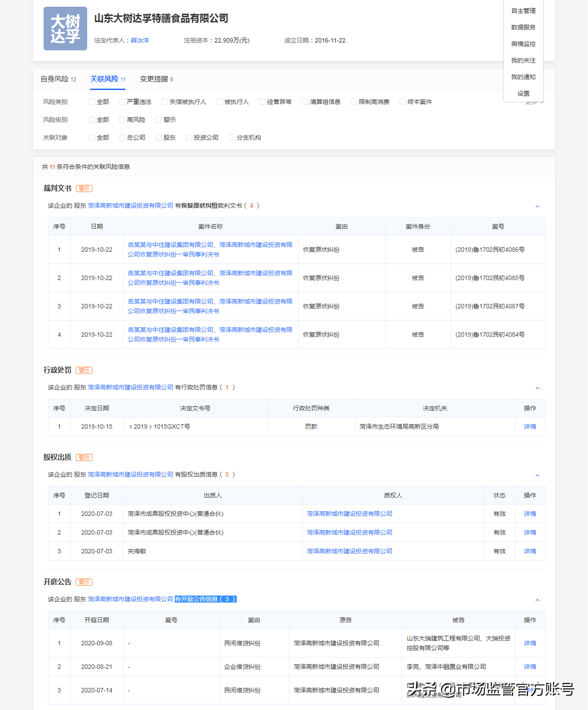Open 详情 for equity pledge row 1
This screenshot has width=588, height=710.
[x=530, y=514]
